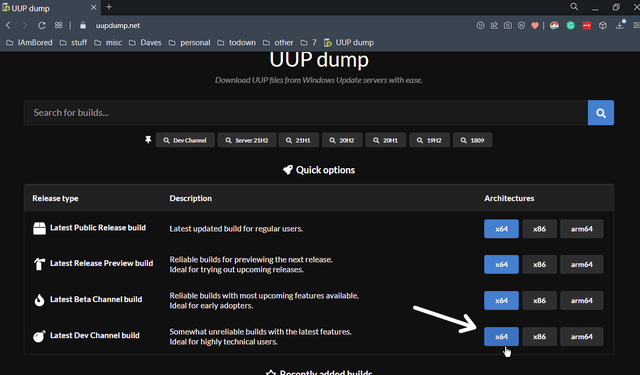Open the UUP dump bookmark
The width and height of the screenshot is (640, 375).
(x=349, y=42)
